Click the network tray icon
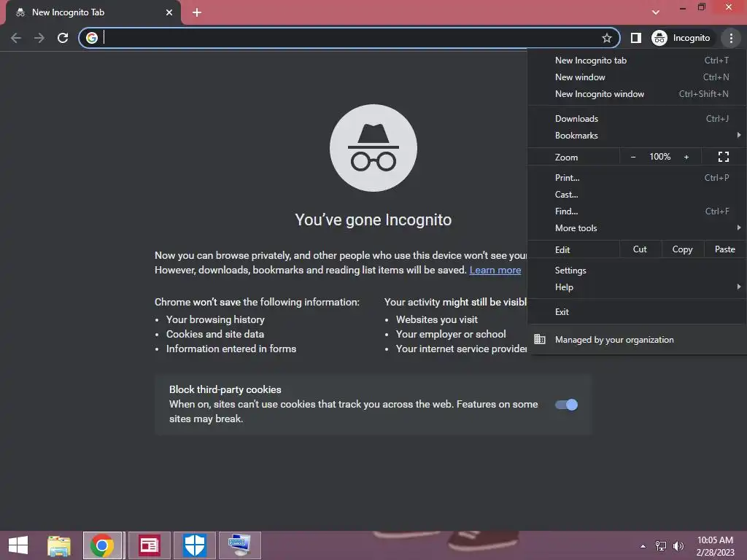Viewport: 747px width, 560px height. 661,545
